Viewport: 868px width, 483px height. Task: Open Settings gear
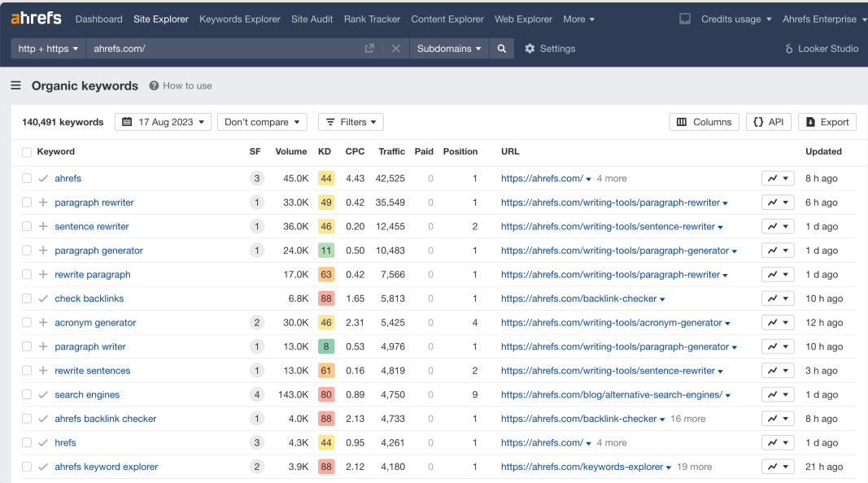point(550,49)
